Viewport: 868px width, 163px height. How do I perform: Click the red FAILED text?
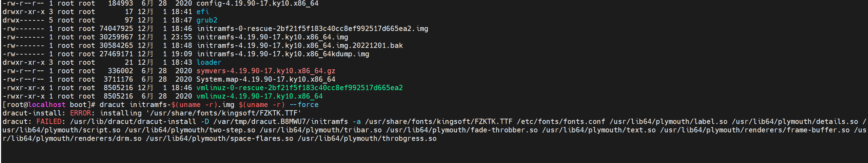[x=49, y=121]
